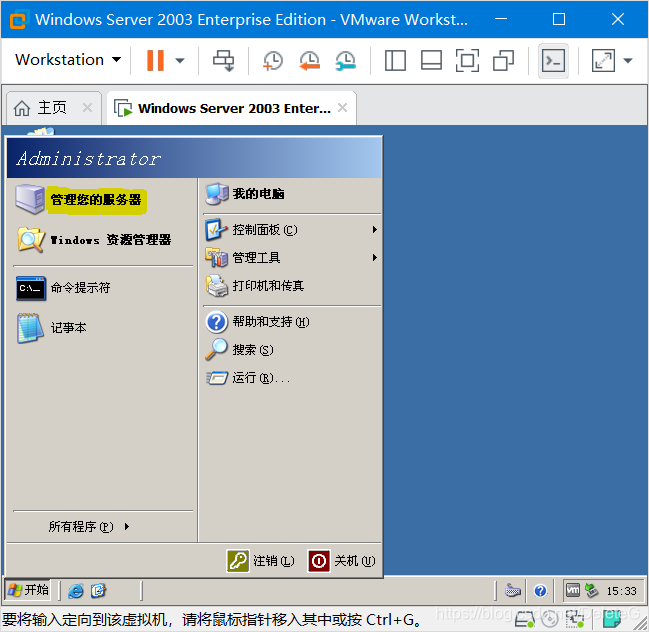The height and width of the screenshot is (632, 649).
Task: Launch Internet Explorer from quick launch
Action: coord(76,590)
